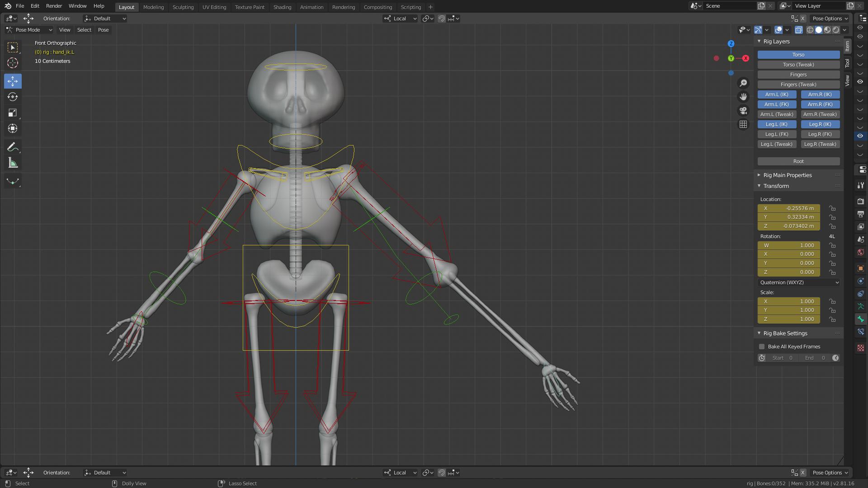Click the Scale X value field
Viewport: 868px width, 488px height.
point(789,301)
